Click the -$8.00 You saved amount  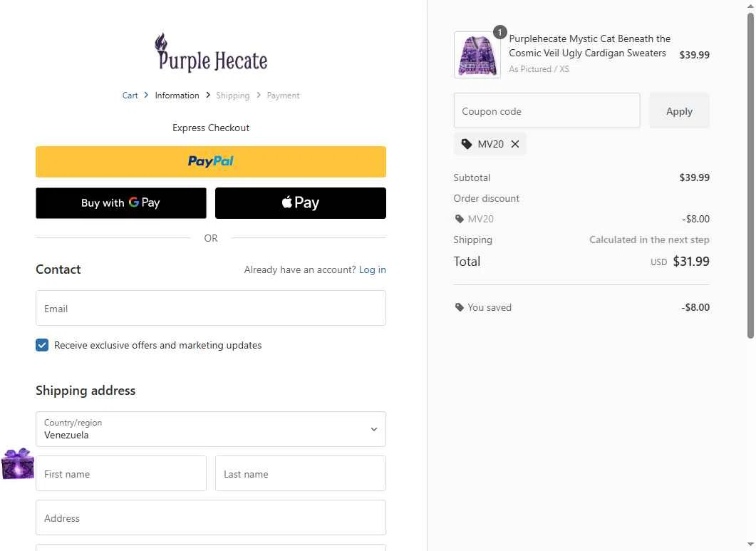click(695, 307)
